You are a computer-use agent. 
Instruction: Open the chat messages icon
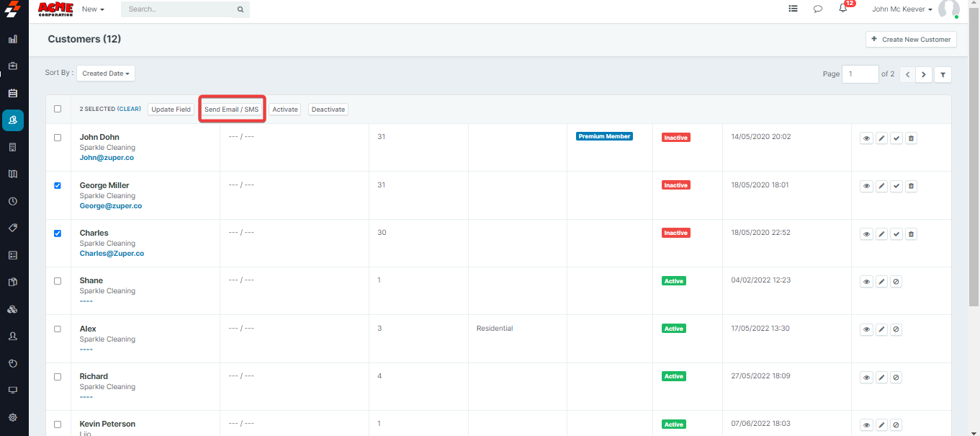click(x=818, y=9)
